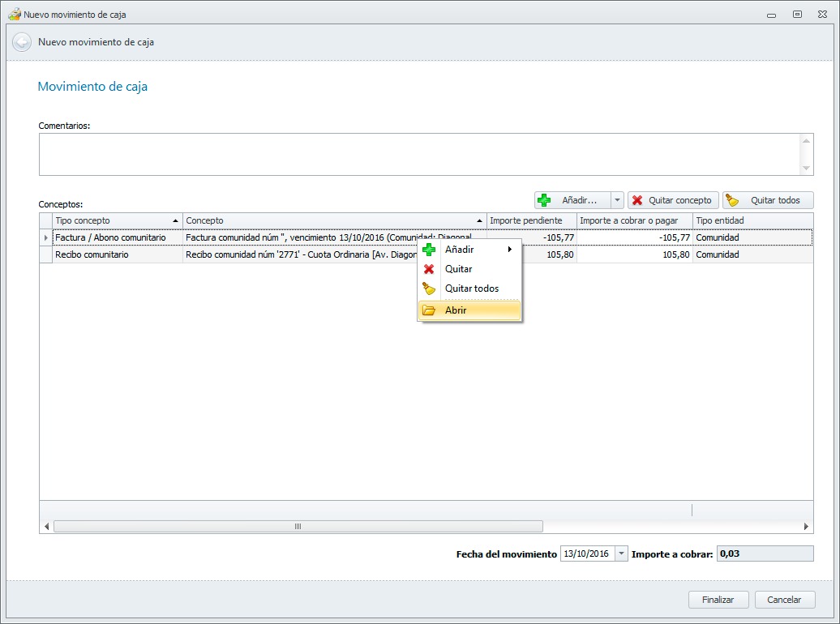
Task: Open the Fecha del movimiento date dropdown
Action: coord(621,553)
